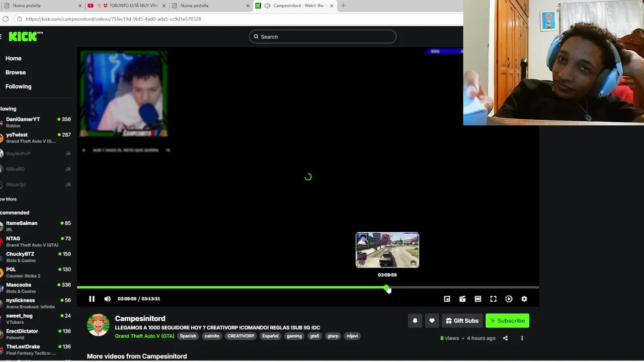
Task: Click 'More videos from Campesinitord' heading
Action: 137,356
